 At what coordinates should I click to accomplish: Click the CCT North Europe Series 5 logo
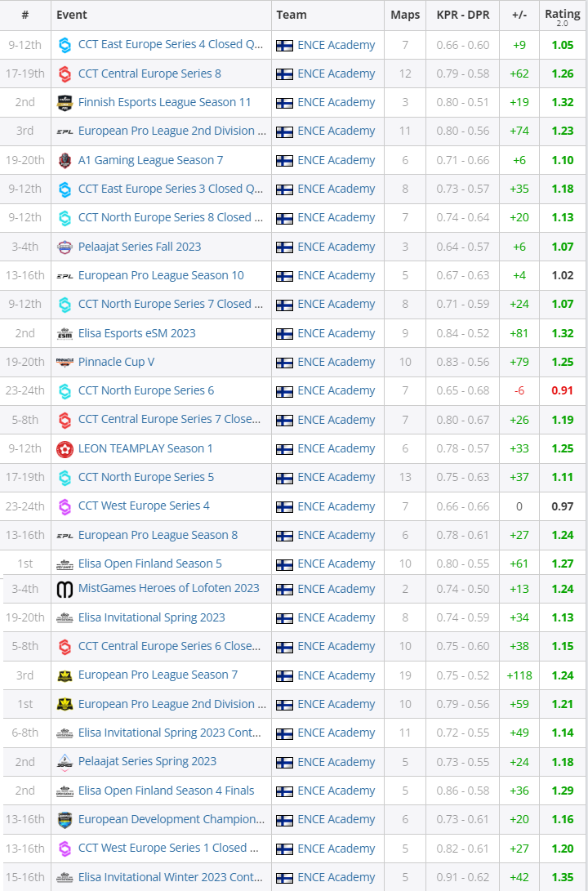coord(65,477)
